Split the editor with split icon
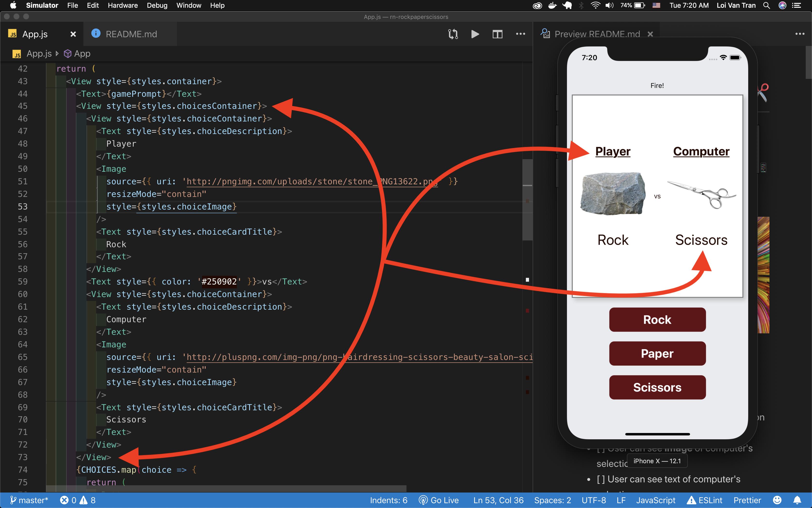Viewport: 812px width, 508px height. click(497, 34)
